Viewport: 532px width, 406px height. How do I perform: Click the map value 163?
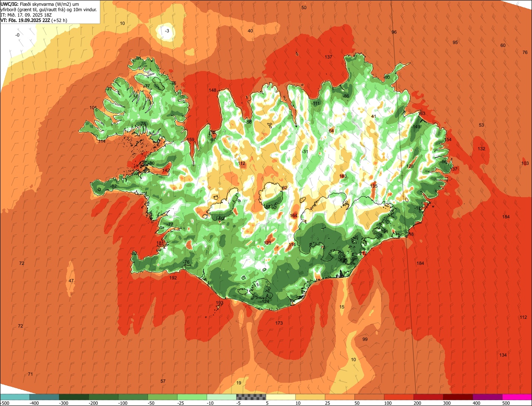pyautogui.click(x=422, y=113)
